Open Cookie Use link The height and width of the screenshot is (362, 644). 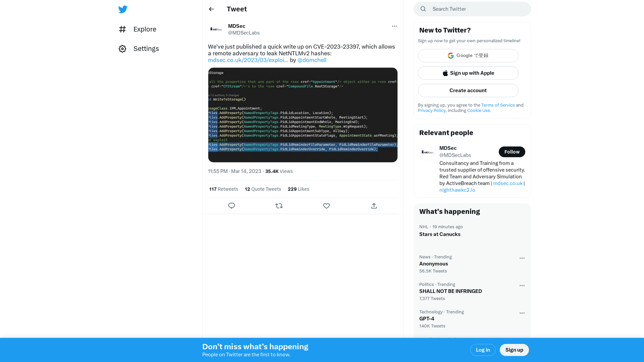tap(479, 111)
